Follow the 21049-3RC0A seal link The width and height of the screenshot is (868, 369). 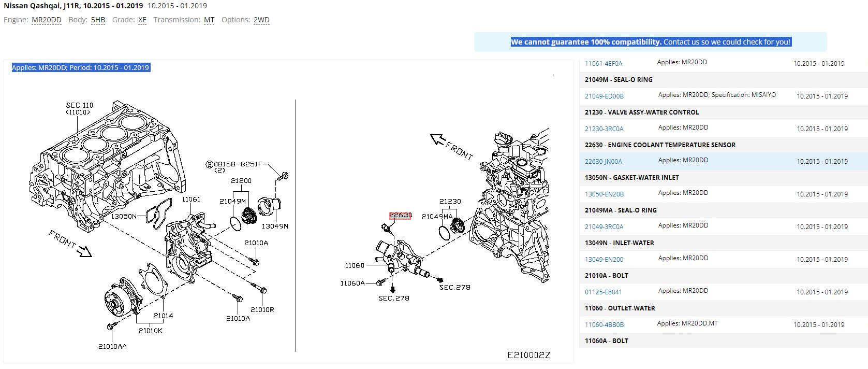coord(604,227)
